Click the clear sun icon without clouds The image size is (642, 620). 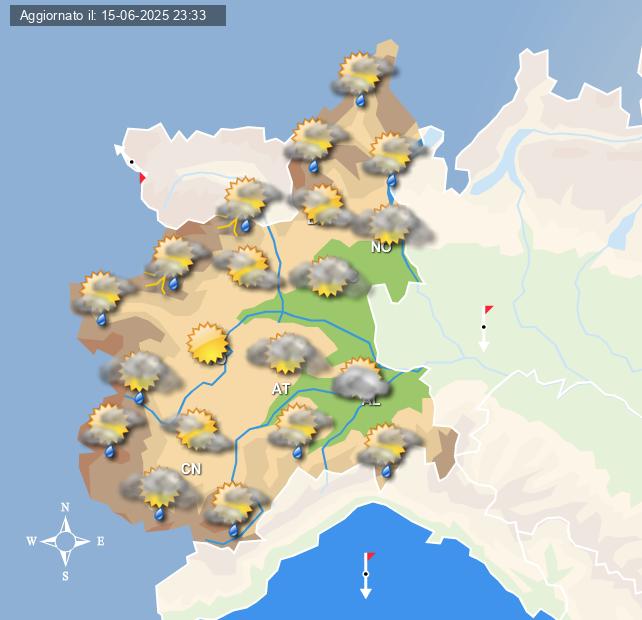pos(208,343)
